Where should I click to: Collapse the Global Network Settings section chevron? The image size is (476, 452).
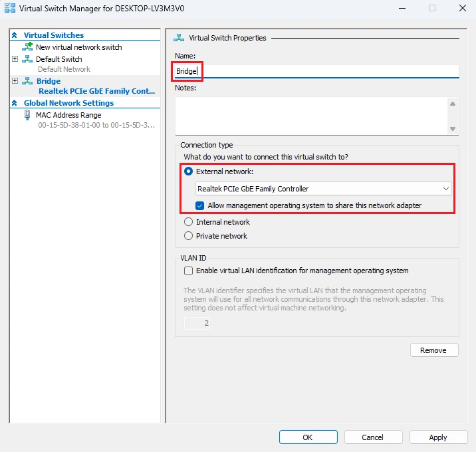[x=14, y=103]
